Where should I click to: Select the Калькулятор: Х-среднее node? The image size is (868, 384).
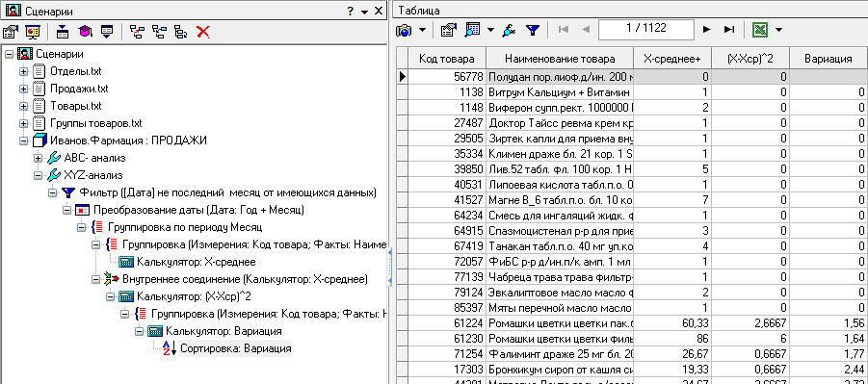[x=196, y=262]
